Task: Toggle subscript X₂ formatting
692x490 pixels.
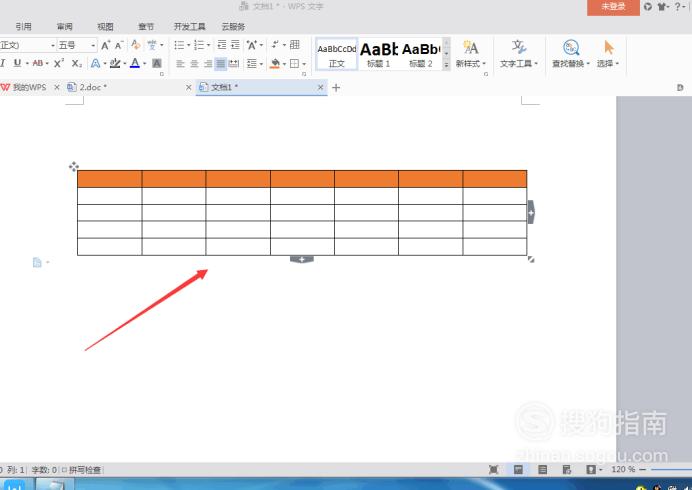Action: point(77,64)
